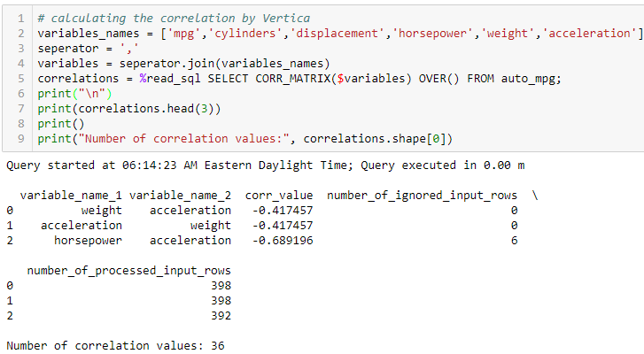Click line number 9 in the gutter
644x354 pixels.
click(21, 139)
